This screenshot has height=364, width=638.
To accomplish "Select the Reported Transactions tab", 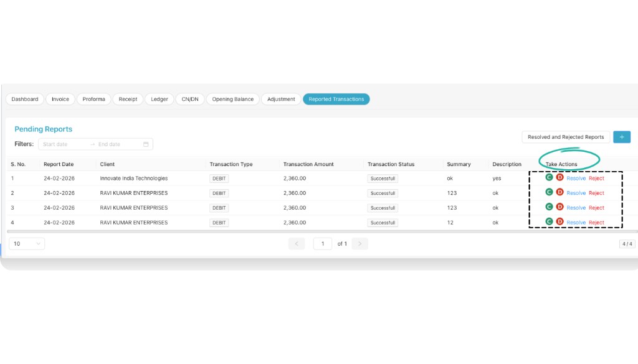I will pyautogui.click(x=336, y=99).
